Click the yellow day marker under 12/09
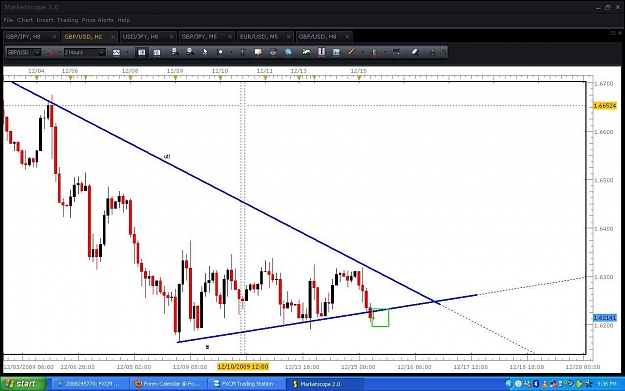The height and width of the screenshot is (391, 625). coord(175,78)
